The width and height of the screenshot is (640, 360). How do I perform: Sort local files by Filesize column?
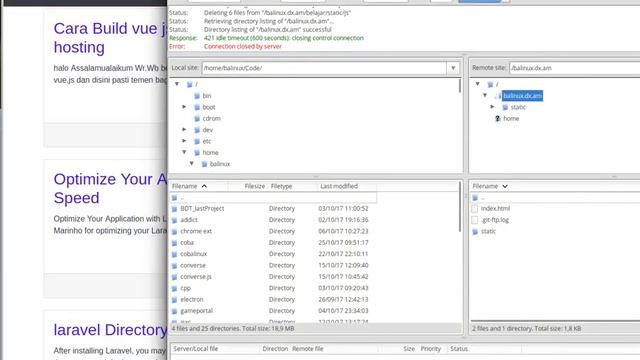pyautogui.click(x=248, y=186)
